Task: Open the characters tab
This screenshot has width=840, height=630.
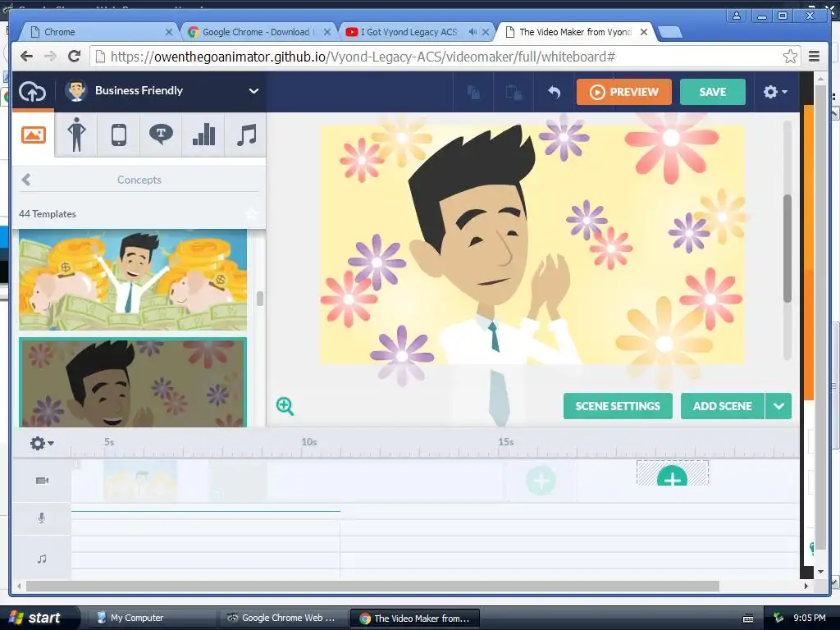Action: (76, 135)
